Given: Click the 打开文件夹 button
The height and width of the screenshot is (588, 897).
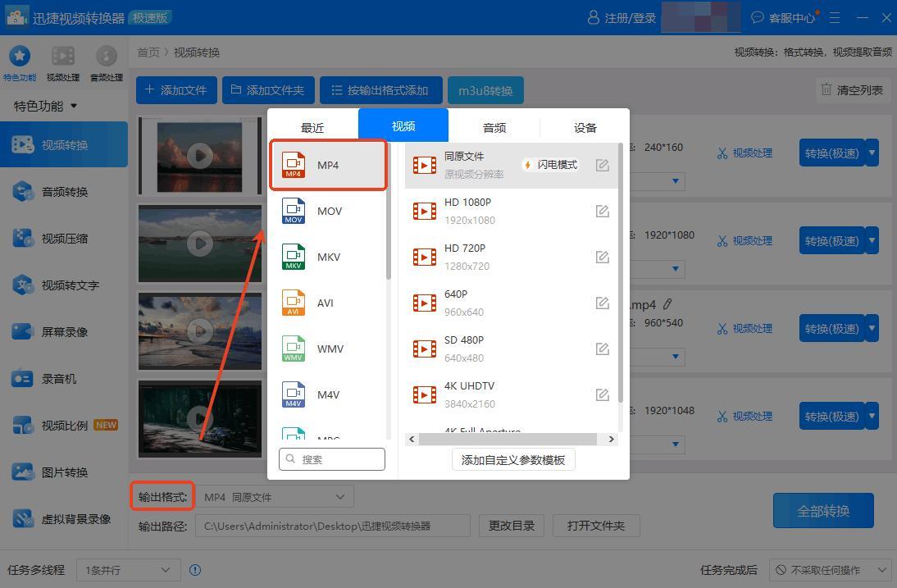Looking at the screenshot, I should click(x=596, y=526).
